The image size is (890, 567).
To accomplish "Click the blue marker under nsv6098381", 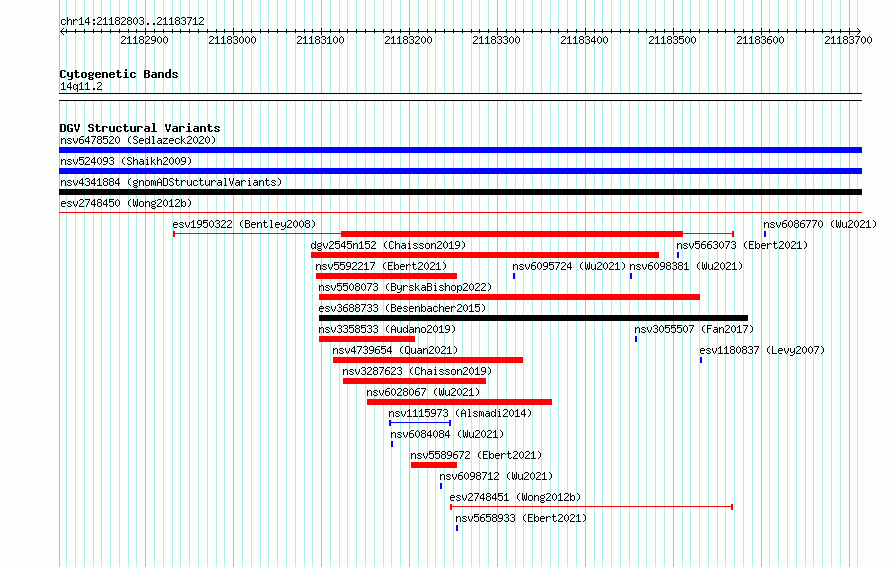I will (631, 276).
